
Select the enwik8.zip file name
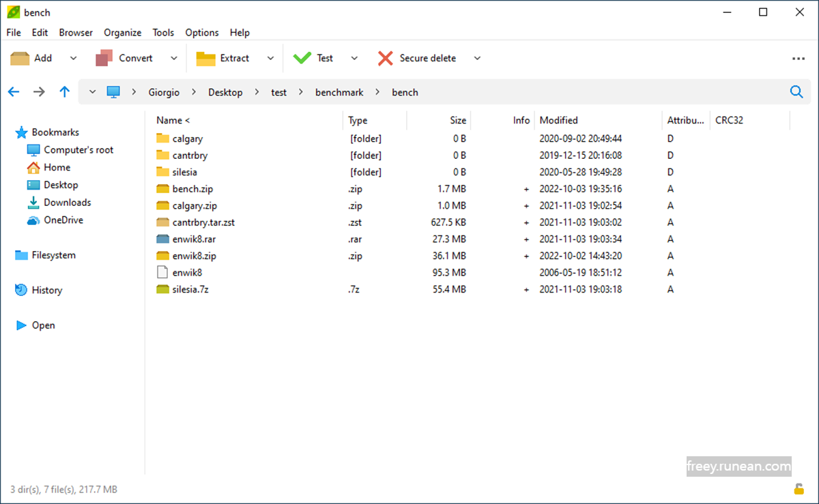pos(194,256)
